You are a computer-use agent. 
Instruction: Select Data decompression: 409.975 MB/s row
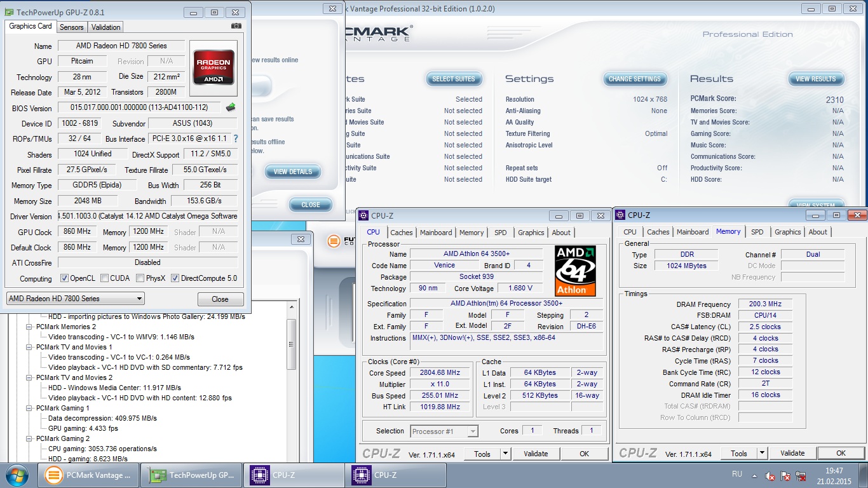pyautogui.click(x=102, y=418)
